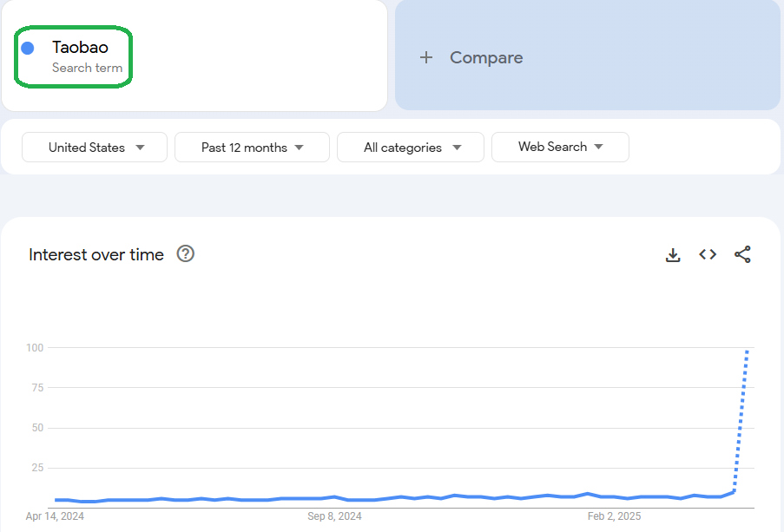Click the plus icon next to Compare
This screenshot has width=784, height=532.
[426, 57]
